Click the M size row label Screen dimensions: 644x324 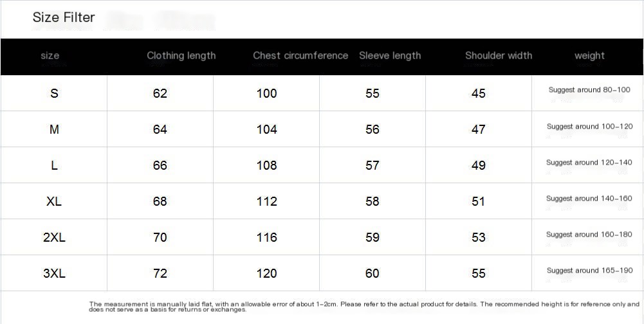pyautogui.click(x=54, y=130)
